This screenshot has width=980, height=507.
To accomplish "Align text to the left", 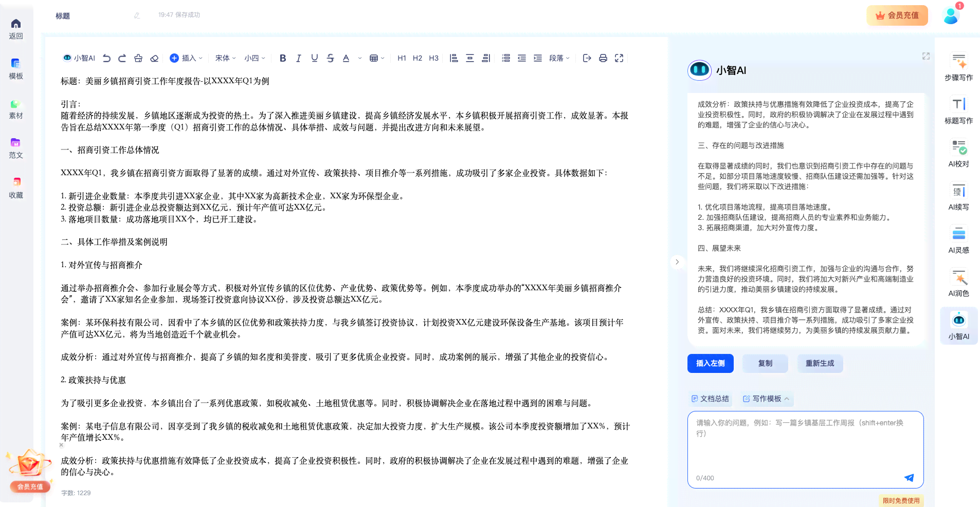I will click(x=454, y=58).
